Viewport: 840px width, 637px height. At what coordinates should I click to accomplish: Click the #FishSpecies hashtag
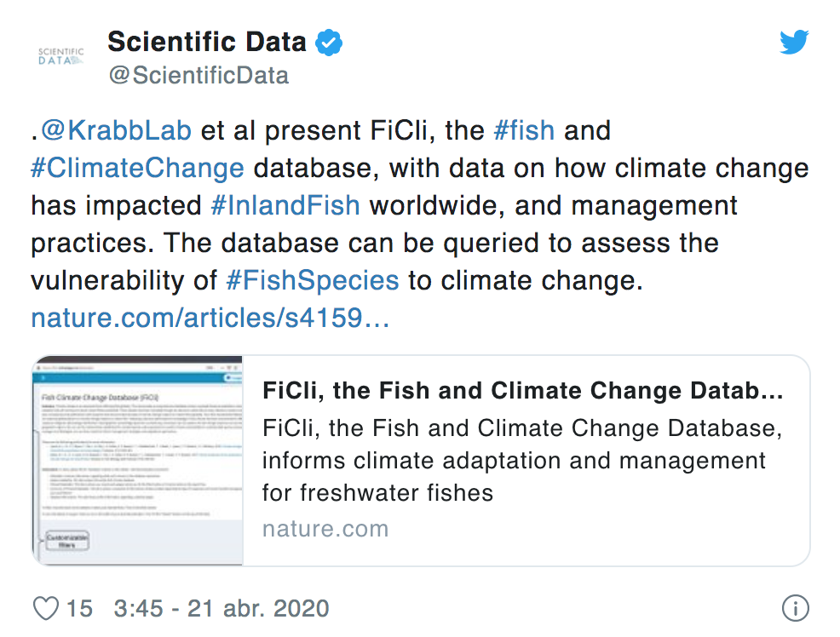point(312,280)
